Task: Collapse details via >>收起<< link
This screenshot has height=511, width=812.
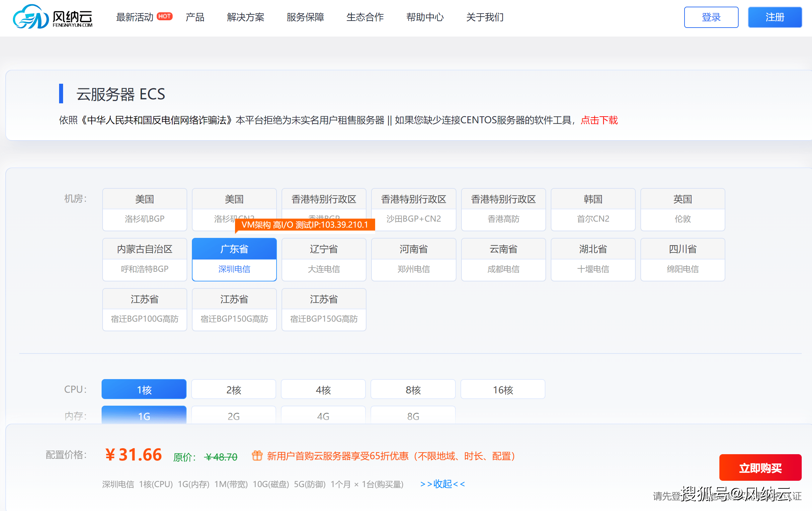Action: 443,484
